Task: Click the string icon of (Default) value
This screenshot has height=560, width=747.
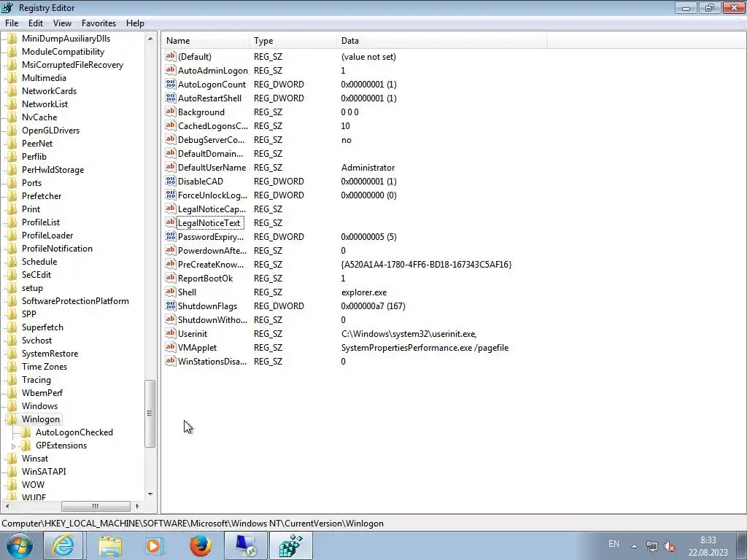Action: [x=171, y=56]
